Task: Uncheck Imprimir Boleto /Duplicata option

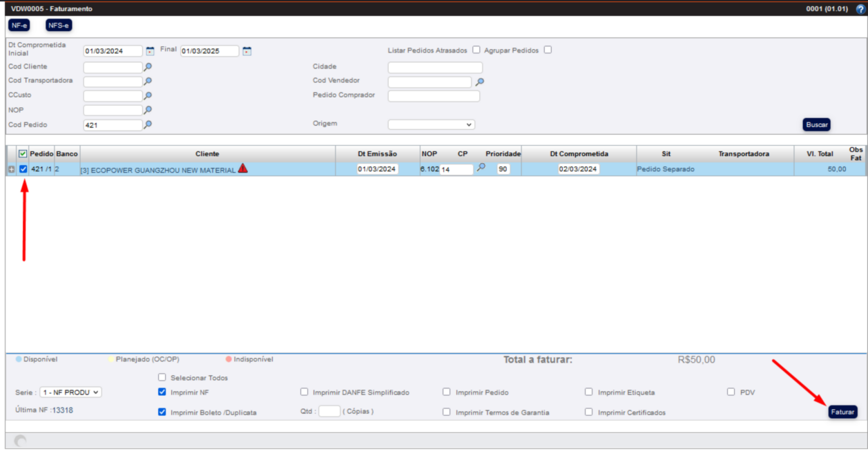Action: point(162,412)
